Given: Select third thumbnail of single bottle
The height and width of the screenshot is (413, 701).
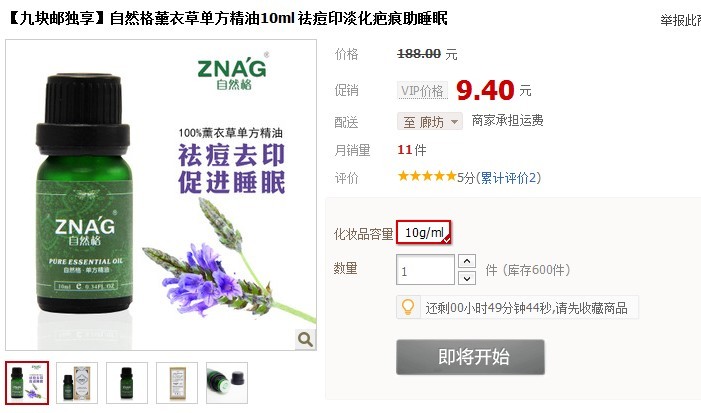Looking at the screenshot, I should point(127,383).
